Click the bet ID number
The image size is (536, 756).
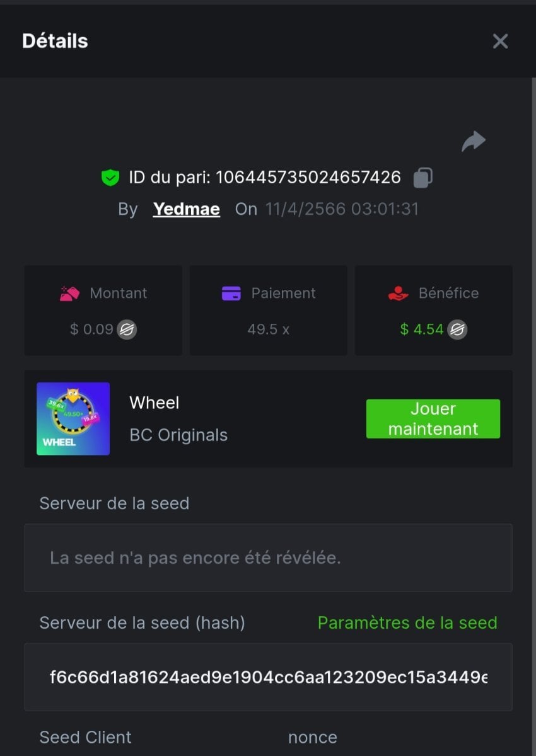(x=308, y=178)
